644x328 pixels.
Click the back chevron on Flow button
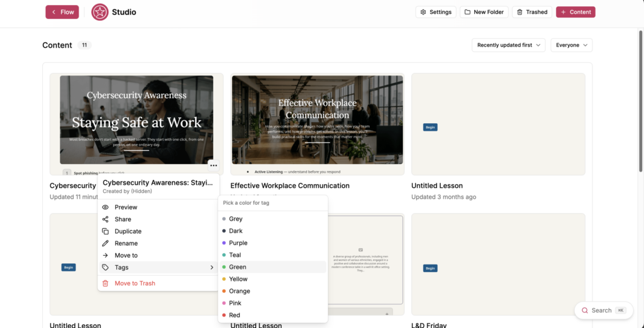pos(53,12)
